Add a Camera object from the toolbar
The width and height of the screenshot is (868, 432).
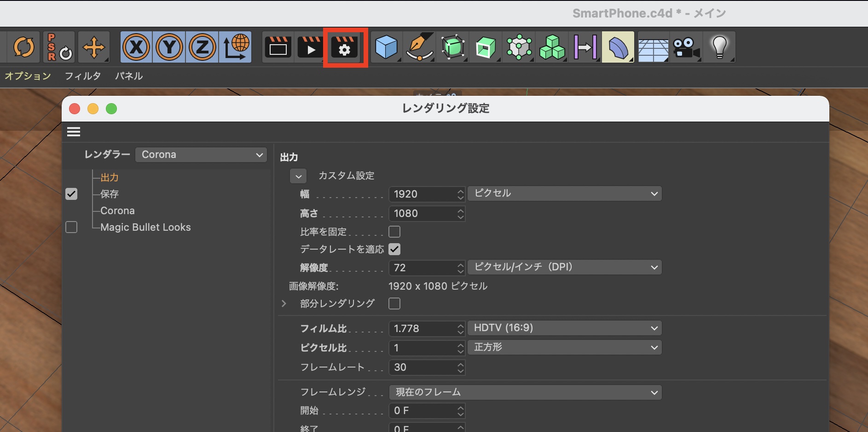[686, 47]
